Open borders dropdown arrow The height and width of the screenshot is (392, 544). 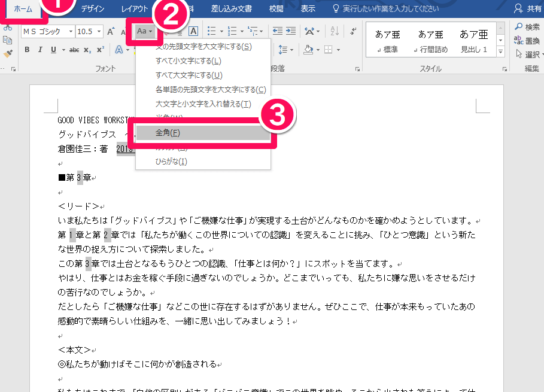338,50
